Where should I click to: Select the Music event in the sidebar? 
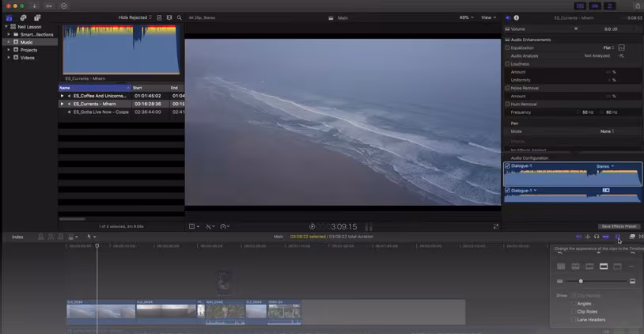coord(30,42)
